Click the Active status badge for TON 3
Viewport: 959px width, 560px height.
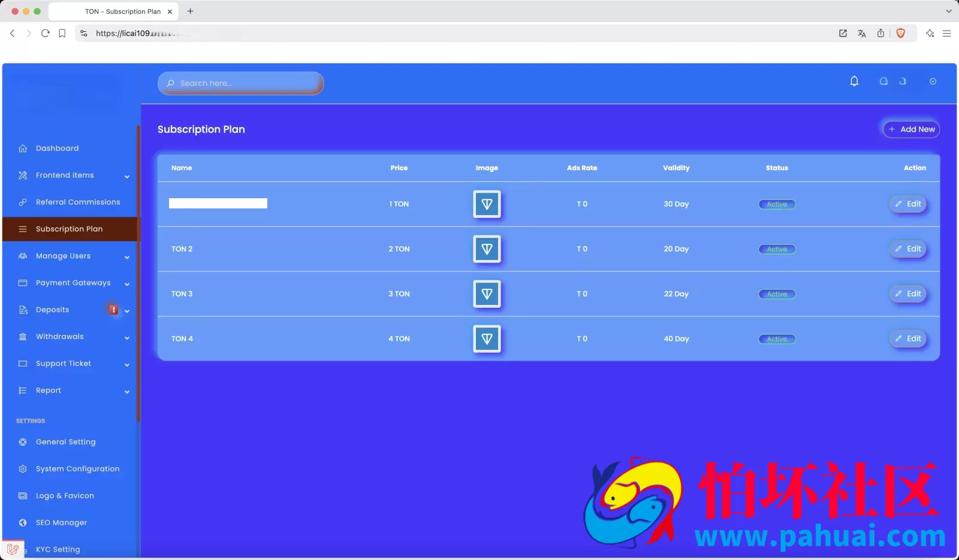click(777, 294)
